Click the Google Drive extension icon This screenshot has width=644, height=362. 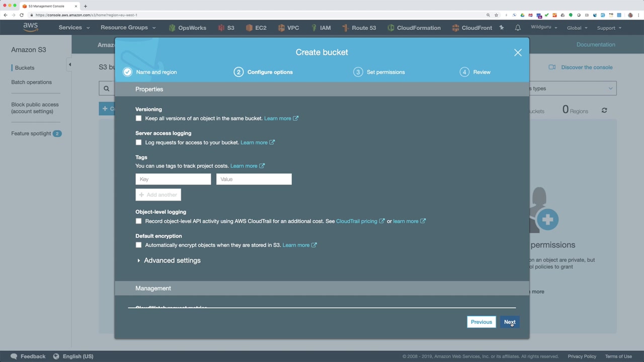coord(522,15)
